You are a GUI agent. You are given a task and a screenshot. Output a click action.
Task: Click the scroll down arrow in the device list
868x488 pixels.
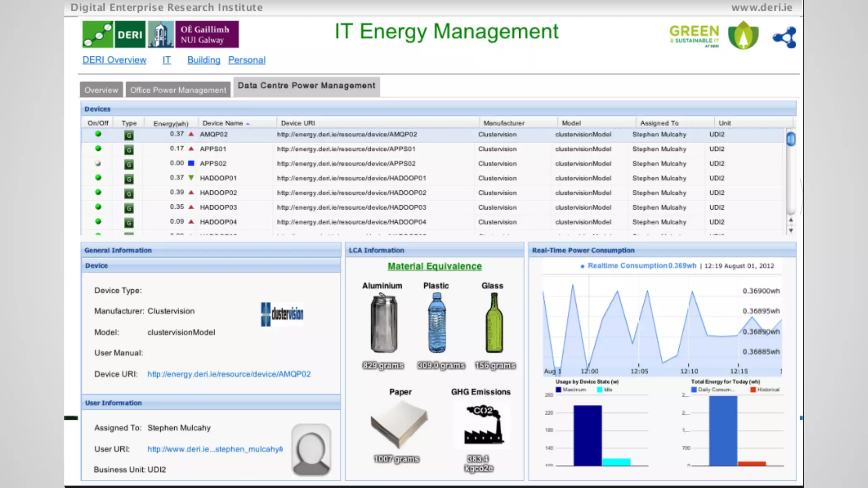tap(791, 231)
